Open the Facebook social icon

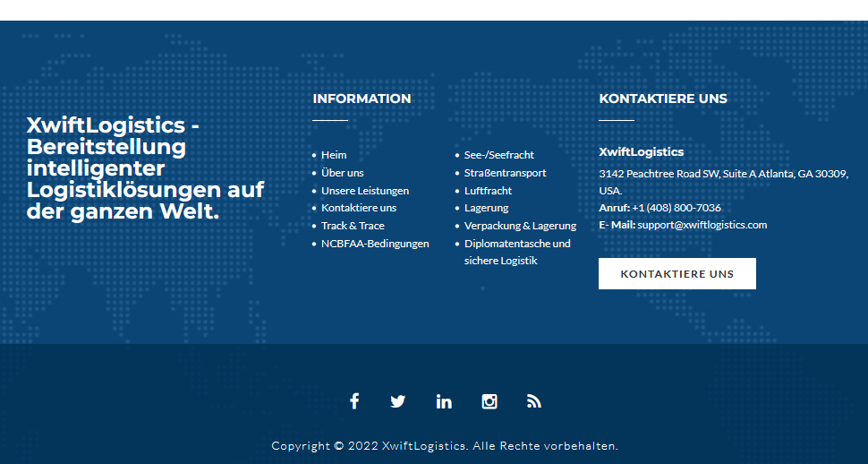click(354, 400)
